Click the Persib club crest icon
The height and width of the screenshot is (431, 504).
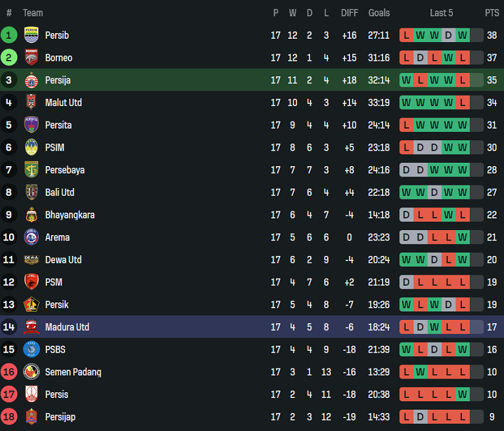(x=31, y=35)
